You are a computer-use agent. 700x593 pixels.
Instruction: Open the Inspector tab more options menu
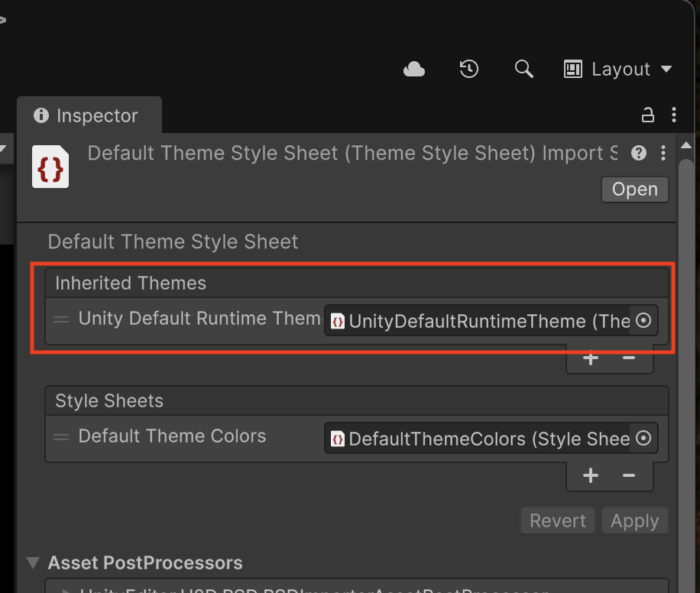[673, 115]
